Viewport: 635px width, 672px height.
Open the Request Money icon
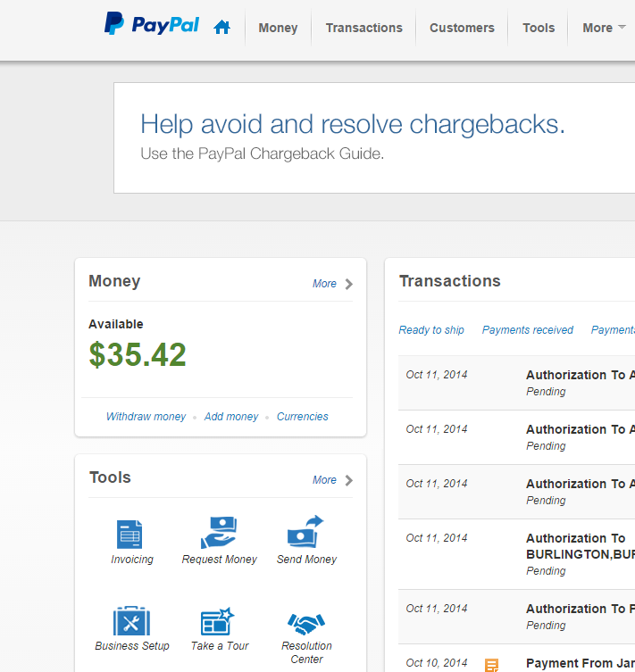(x=219, y=532)
